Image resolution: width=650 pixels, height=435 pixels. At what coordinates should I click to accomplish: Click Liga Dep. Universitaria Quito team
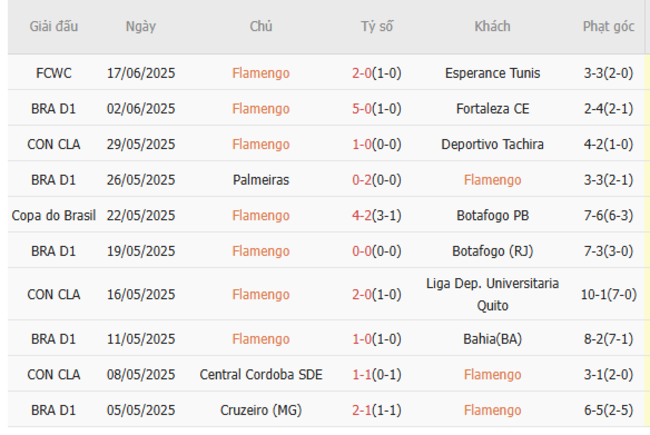(x=492, y=294)
